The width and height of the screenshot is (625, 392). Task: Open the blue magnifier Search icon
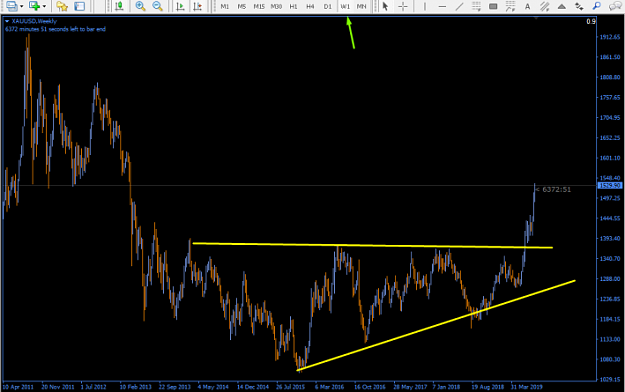point(596,6)
